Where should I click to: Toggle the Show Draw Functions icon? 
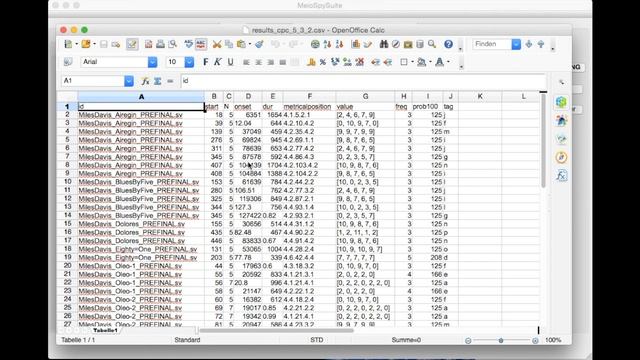[368, 44]
